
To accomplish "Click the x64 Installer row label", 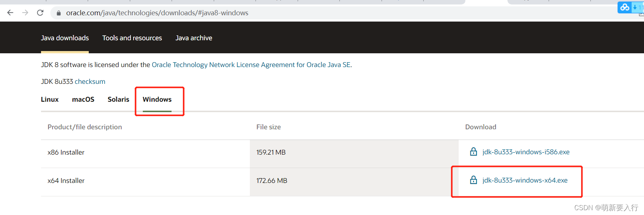I will (x=66, y=181).
